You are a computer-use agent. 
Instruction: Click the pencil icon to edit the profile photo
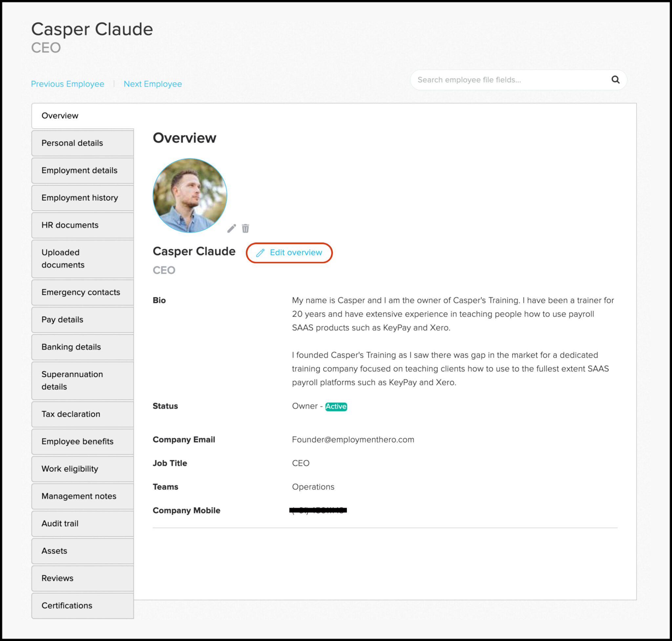[x=231, y=228]
